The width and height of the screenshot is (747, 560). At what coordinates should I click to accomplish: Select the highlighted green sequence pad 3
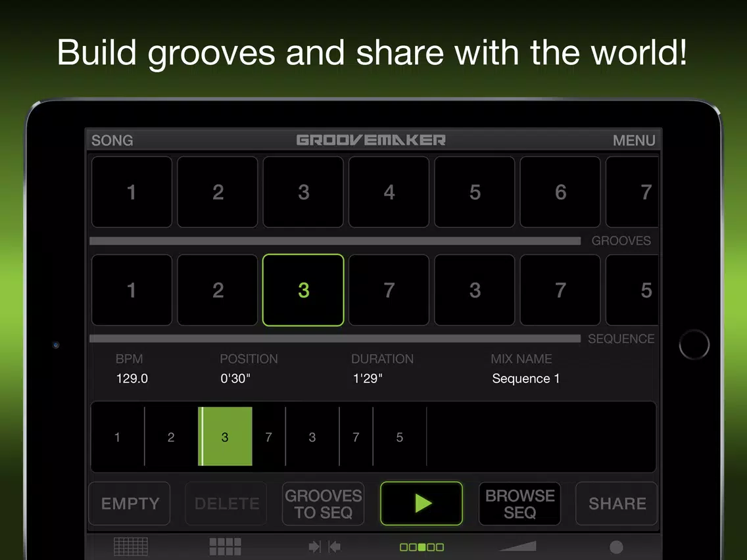click(x=304, y=290)
